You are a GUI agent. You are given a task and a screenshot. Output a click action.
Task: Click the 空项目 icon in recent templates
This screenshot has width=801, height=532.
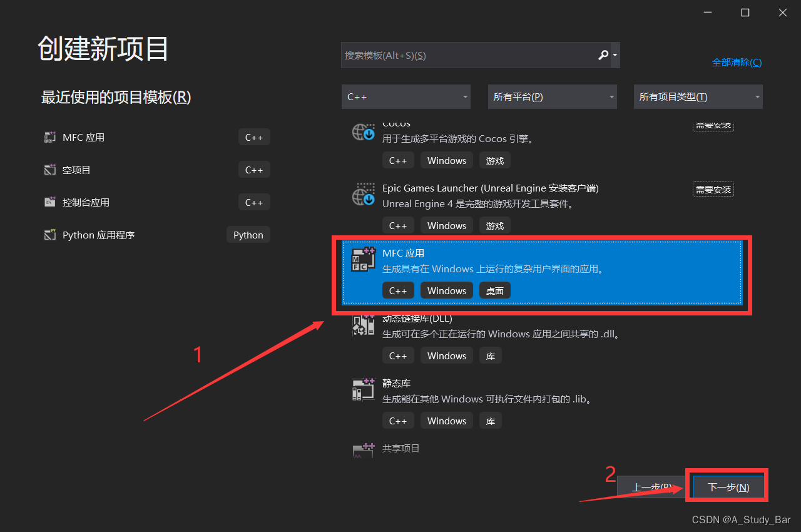click(50, 170)
